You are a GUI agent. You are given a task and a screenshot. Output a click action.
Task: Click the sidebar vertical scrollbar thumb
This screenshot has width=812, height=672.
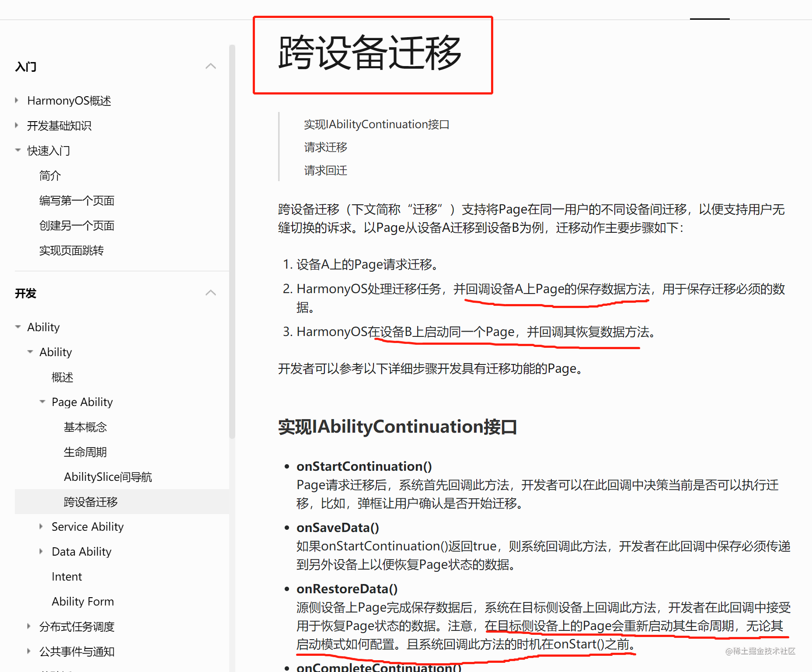pyautogui.click(x=232, y=241)
